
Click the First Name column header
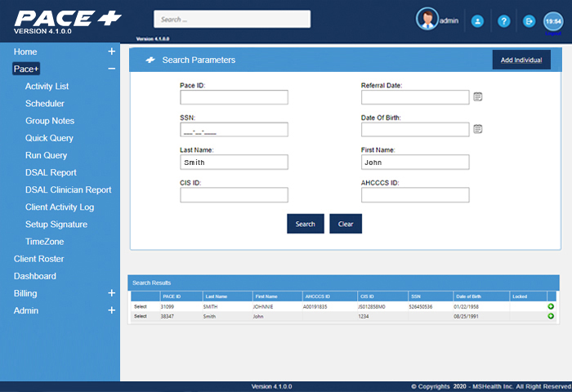coord(266,296)
